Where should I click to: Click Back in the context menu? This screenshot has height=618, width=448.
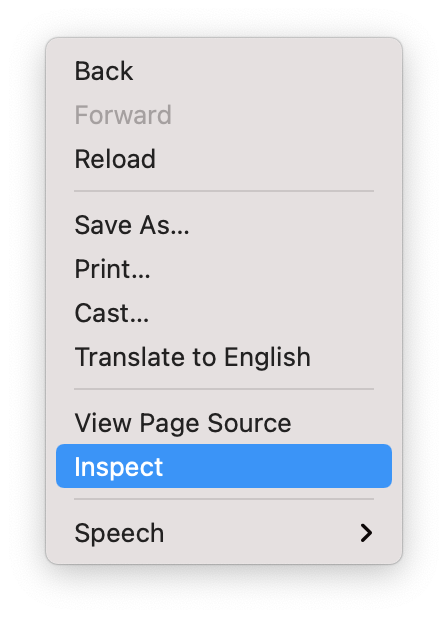pyautogui.click(x=224, y=71)
